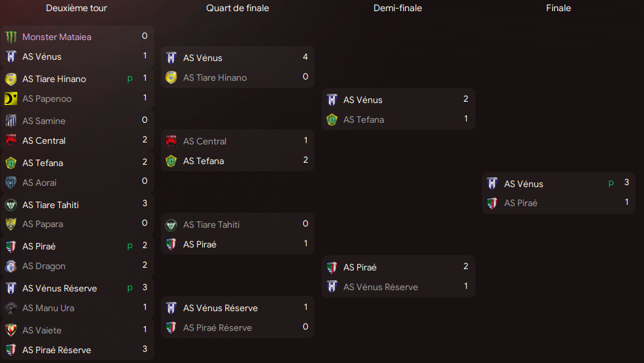Open AS Piraé name in the Finale
Viewport: 644px width, 363px height.
pos(521,203)
